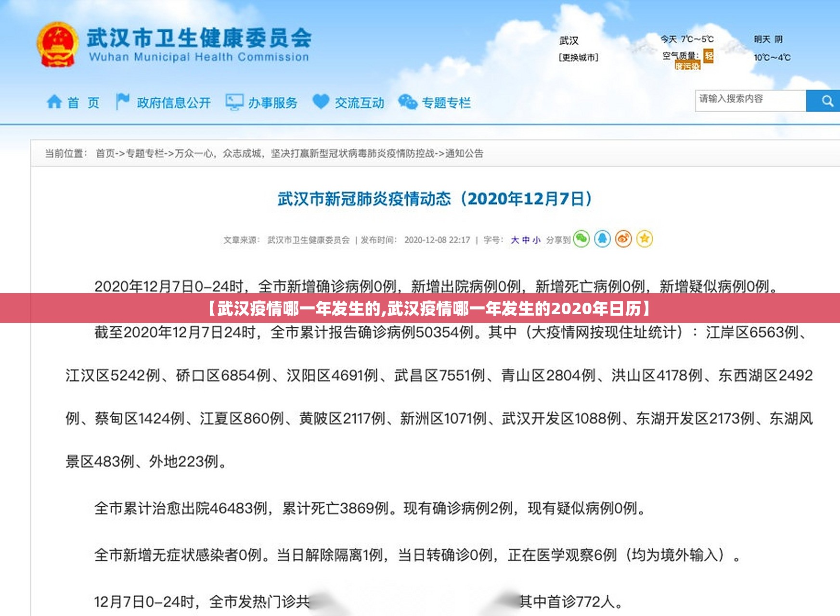Viewport: 840px width, 616px height.
Task: Set font size to 大 (large)
Action: pos(515,240)
